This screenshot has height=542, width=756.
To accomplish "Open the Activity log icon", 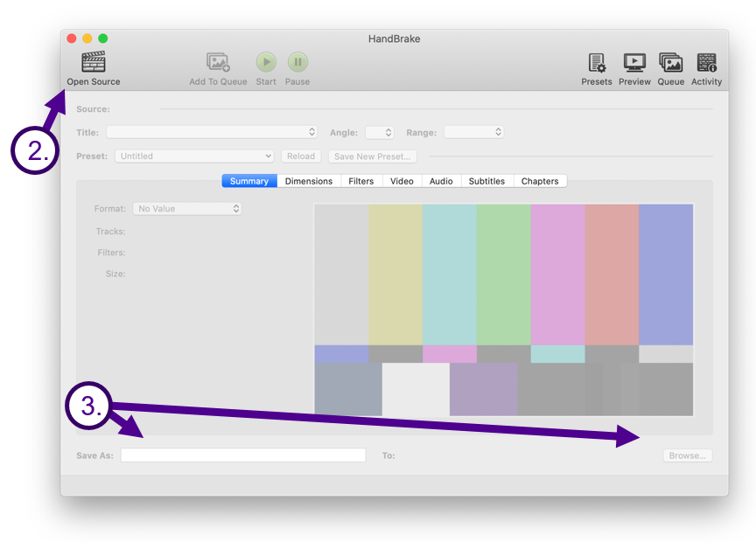I will [x=706, y=63].
